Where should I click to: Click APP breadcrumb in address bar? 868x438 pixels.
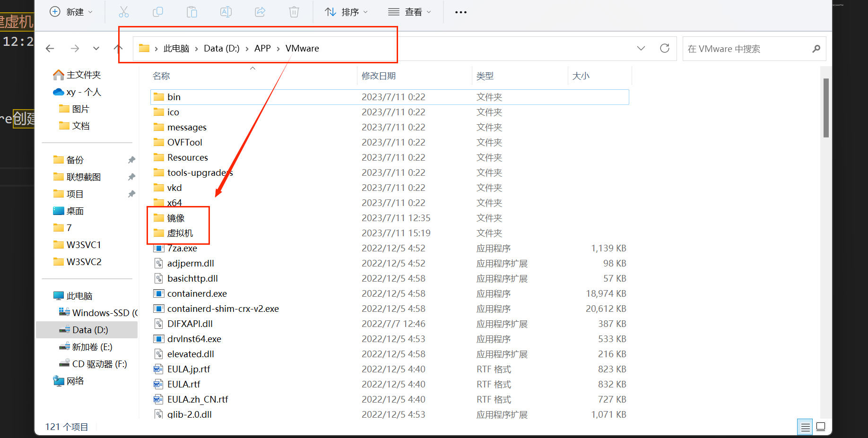262,48
